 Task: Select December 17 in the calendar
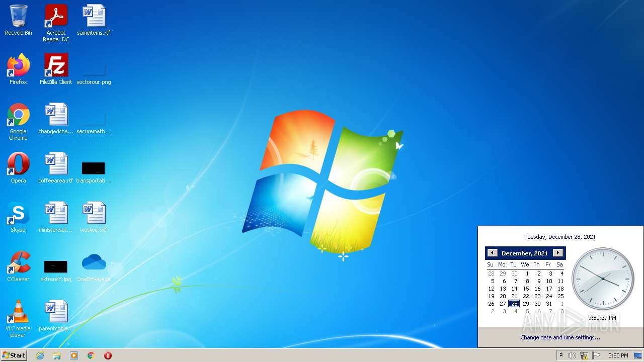point(549,289)
